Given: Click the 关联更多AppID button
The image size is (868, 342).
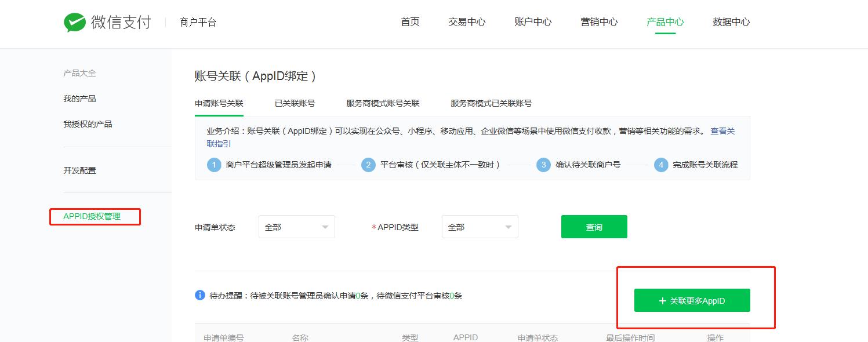Looking at the screenshot, I should [692, 300].
